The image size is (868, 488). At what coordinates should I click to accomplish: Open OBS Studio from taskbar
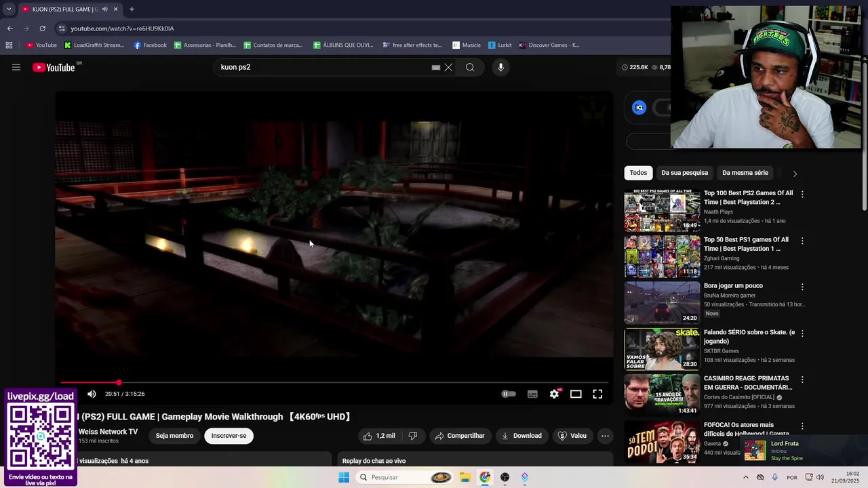click(x=505, y=477)
